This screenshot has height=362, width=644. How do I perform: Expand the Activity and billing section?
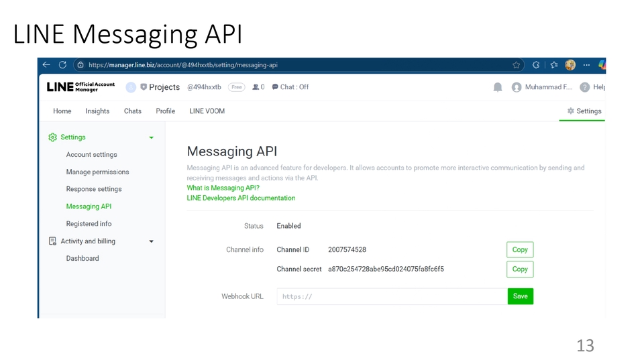click(151, 241)
